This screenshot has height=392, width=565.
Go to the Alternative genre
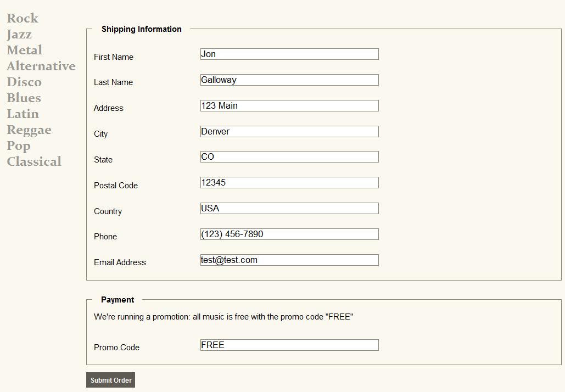pos(41,66)
